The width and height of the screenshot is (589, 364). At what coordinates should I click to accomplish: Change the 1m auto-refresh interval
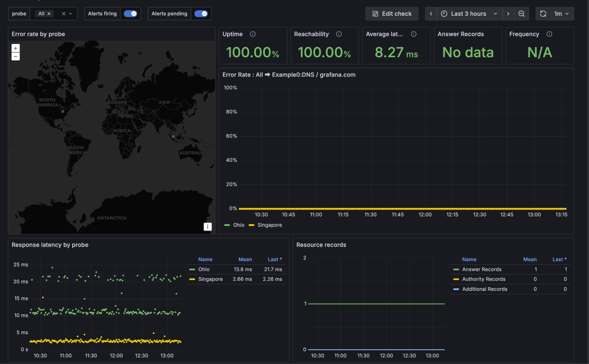[x=562, y=14]
